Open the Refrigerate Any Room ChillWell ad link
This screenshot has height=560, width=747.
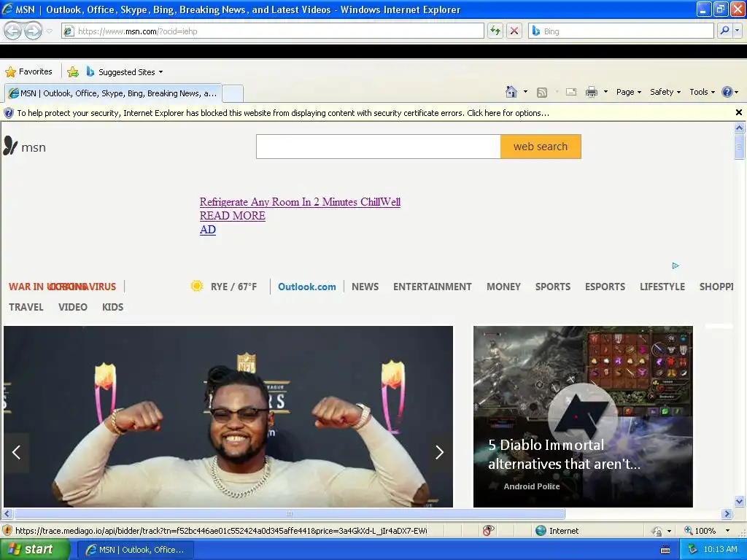click(x=300, y=202)
